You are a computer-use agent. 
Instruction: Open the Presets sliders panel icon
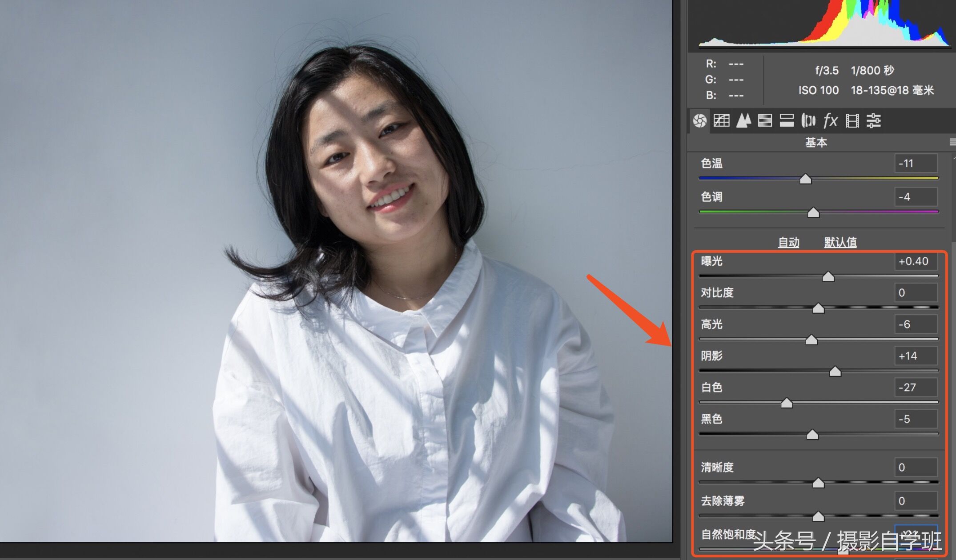click(874, 121)
